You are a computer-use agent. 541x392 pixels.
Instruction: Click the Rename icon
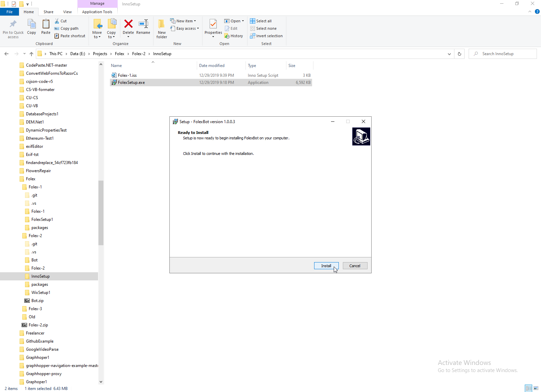143,24
